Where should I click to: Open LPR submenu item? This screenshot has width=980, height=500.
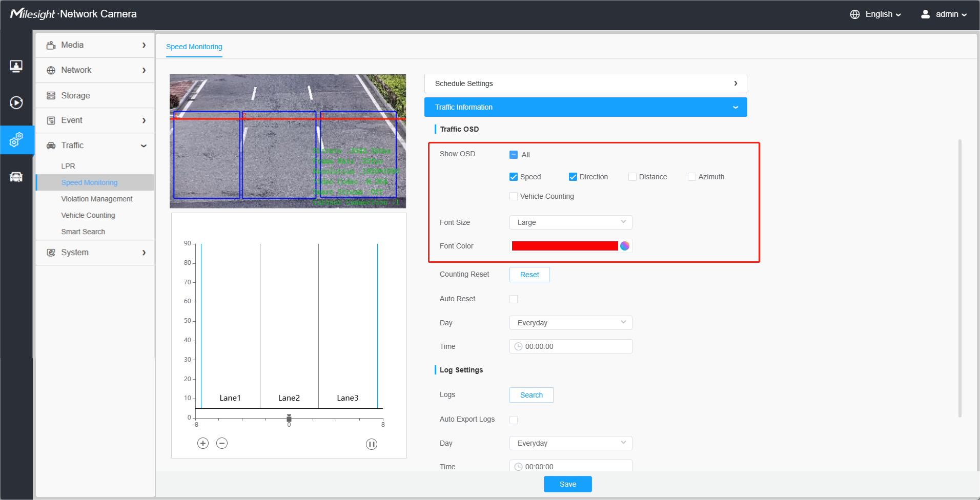(x=68, y=166)
